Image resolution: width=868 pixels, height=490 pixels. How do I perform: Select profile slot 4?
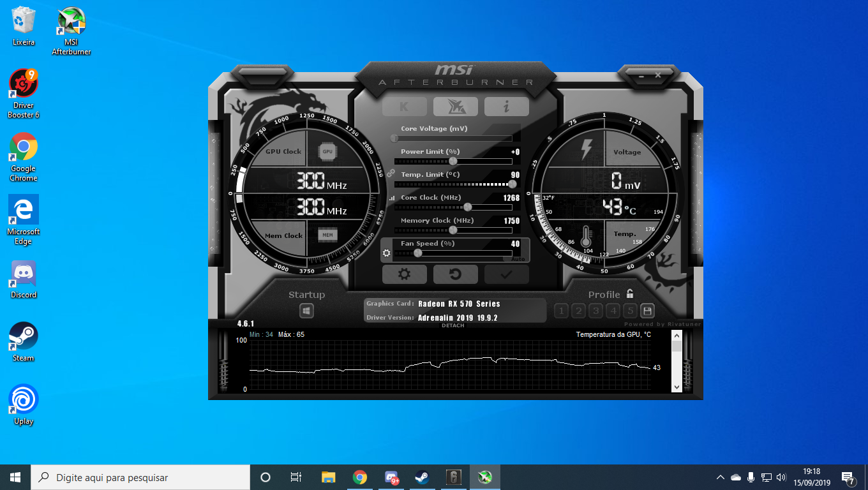(613, 311)
